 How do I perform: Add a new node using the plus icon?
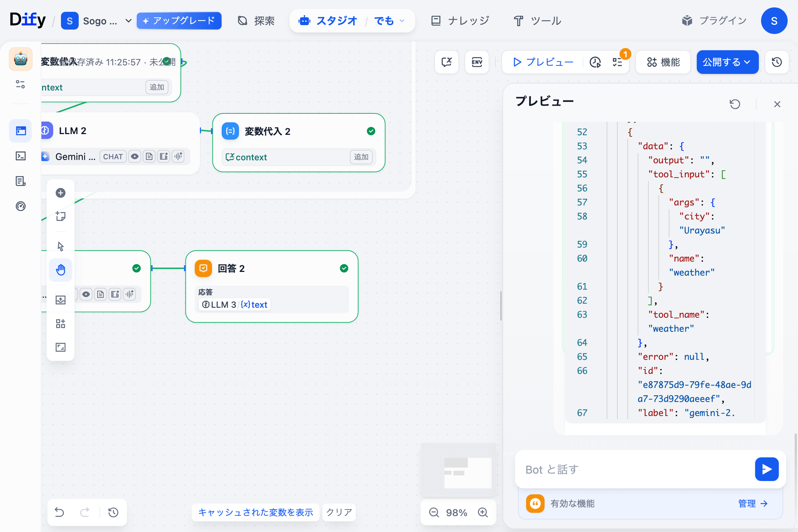(61, 193)
